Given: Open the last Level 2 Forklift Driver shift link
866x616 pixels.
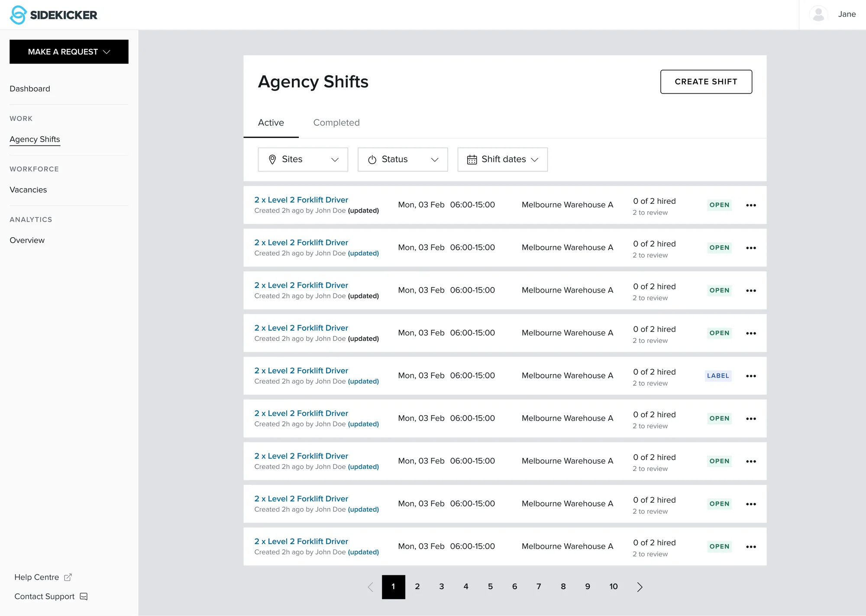Looking at the screenshot, I should 301,542.
